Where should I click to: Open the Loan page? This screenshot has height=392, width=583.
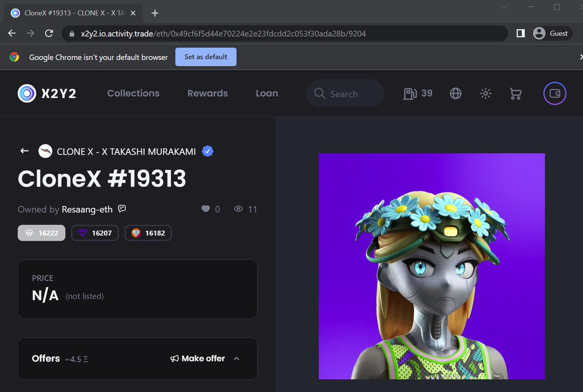coord(267,93)
